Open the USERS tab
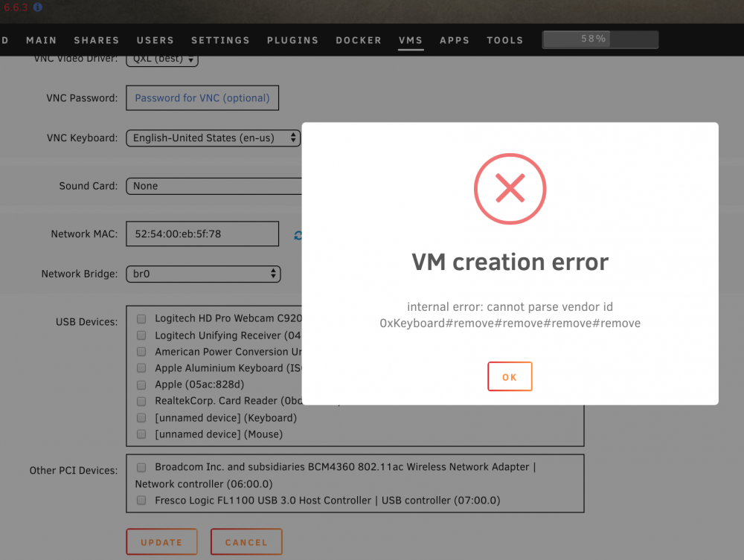 (155, 40)
